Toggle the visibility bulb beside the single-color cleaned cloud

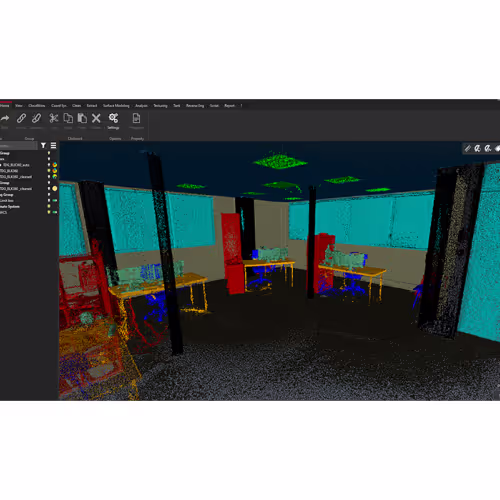(x=49, y=189)
